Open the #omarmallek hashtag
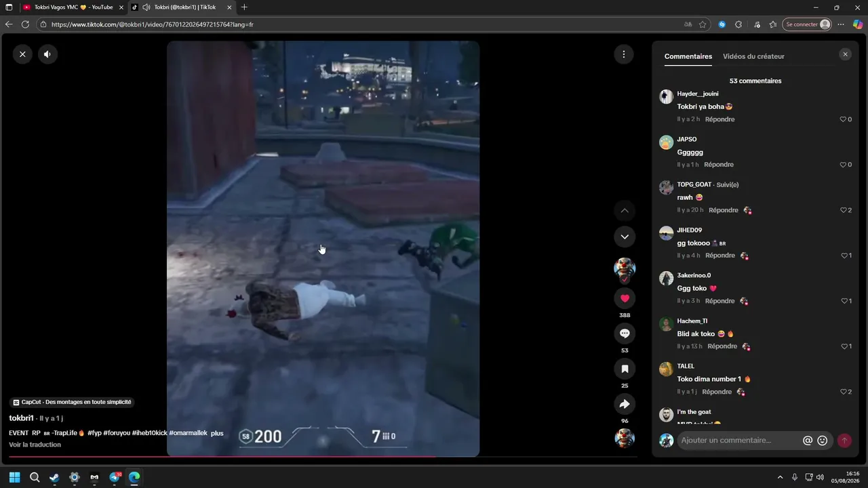The height and width of the screenshot is (488, 868). (188, 433)
